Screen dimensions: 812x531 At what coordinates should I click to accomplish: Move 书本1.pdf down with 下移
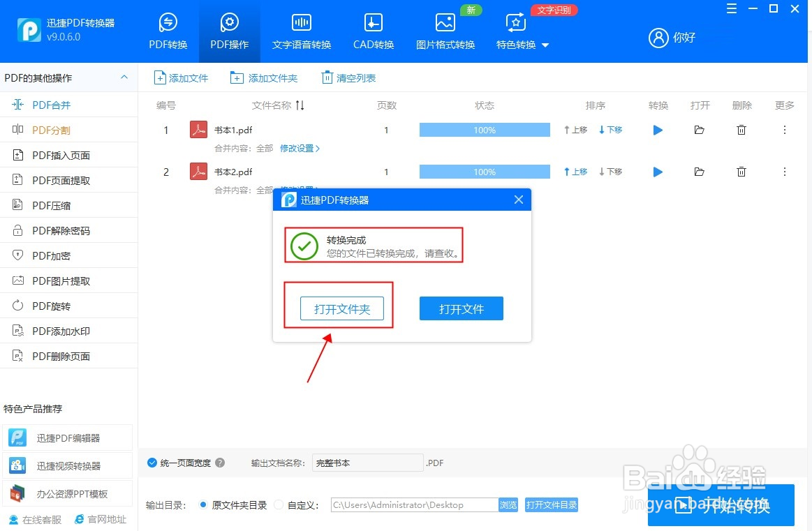coord(610,130)
